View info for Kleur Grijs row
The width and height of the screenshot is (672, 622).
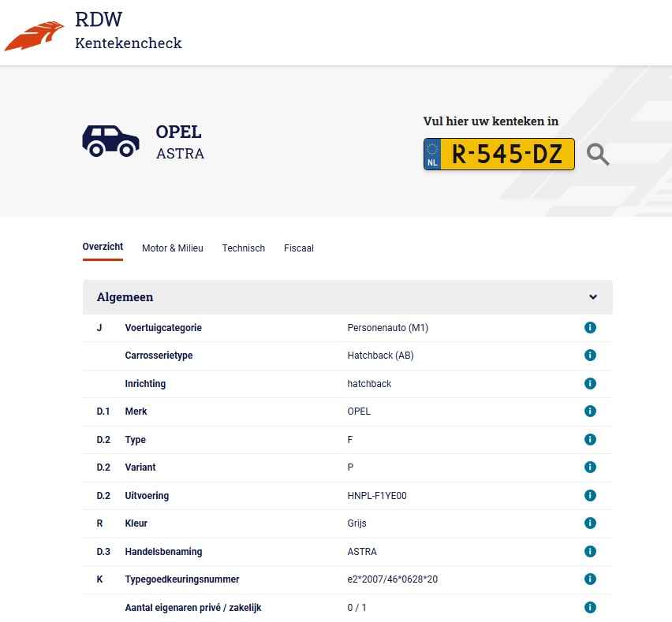pyautogui.click(x=590, y=523)
